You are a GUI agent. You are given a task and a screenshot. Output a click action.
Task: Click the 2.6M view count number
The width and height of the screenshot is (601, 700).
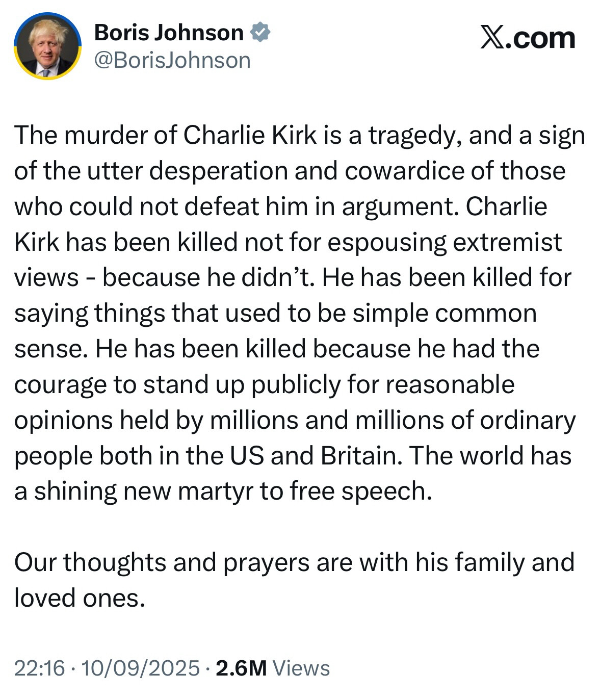click(x=241, y=668)
